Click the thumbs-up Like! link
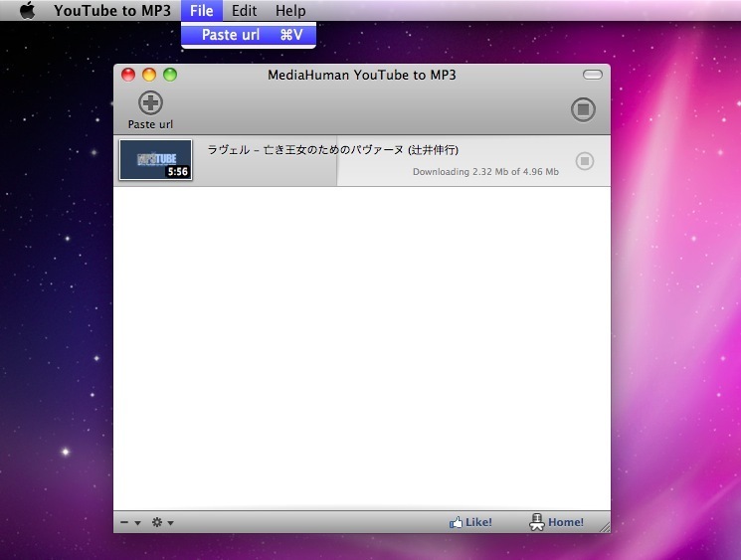 (470, 522)
